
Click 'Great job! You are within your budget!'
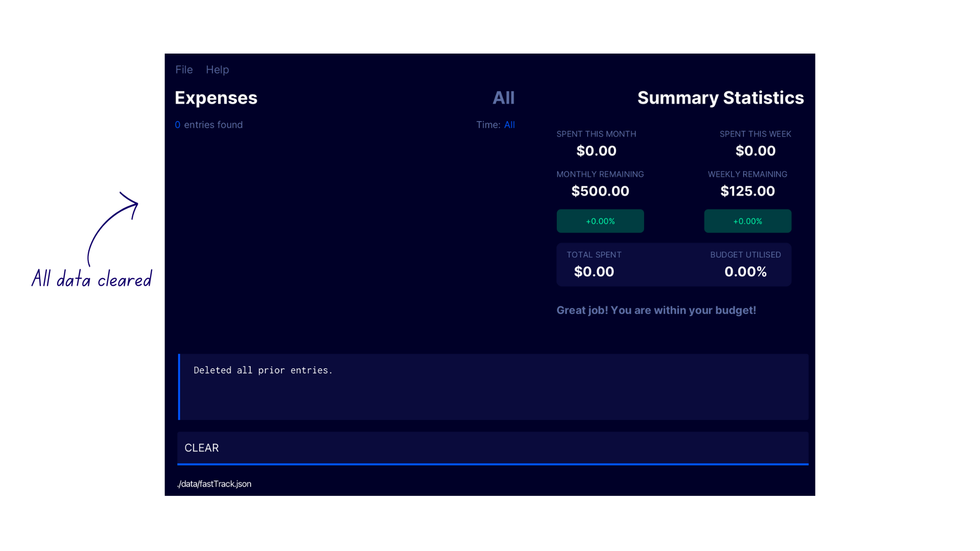(x=656, y=310)
